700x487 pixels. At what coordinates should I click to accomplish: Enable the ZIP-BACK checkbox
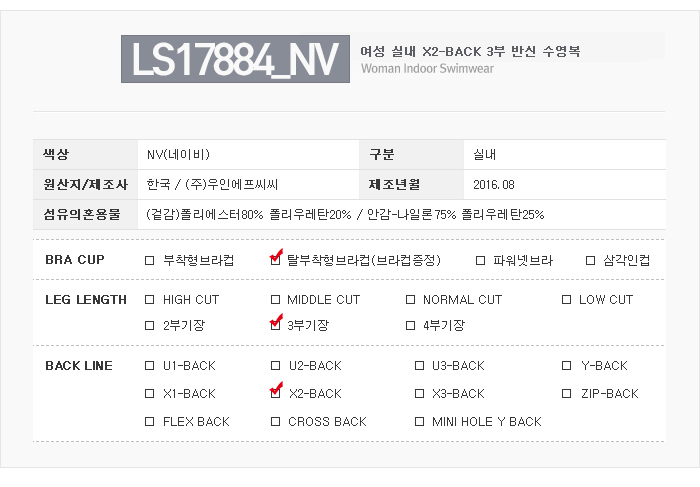coord(566,394)
